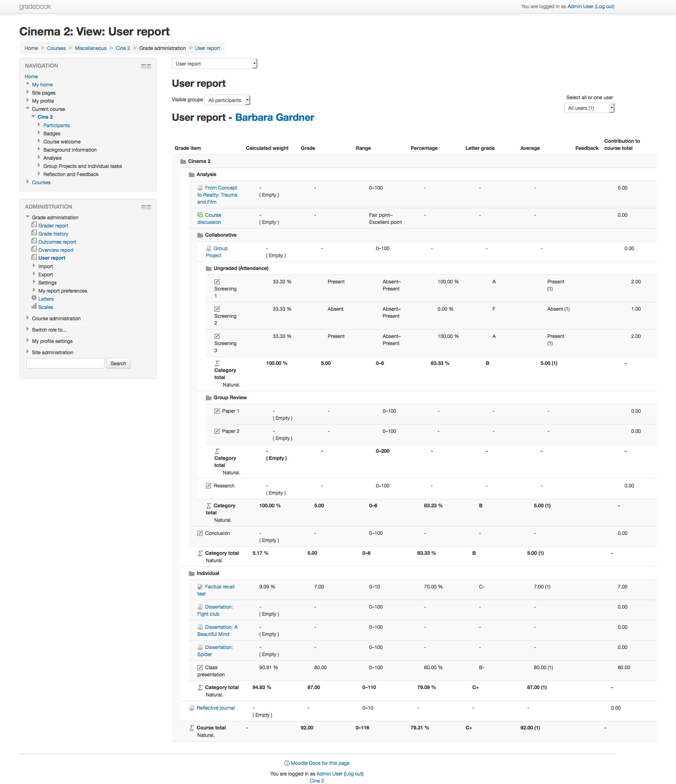Screen dimensions: 676x784
Task: Expand Course administration section
Action: coord(28,318)
